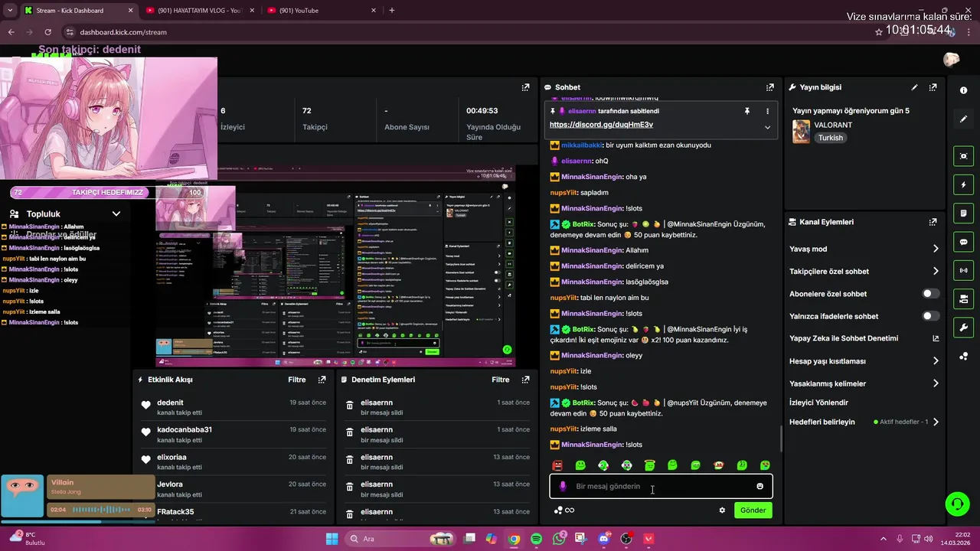Image resolution: width=980 pixels, height=551 pixels.
Task: Expand Yasaklanmış kelimeler settings
Action: coord(936,383)
